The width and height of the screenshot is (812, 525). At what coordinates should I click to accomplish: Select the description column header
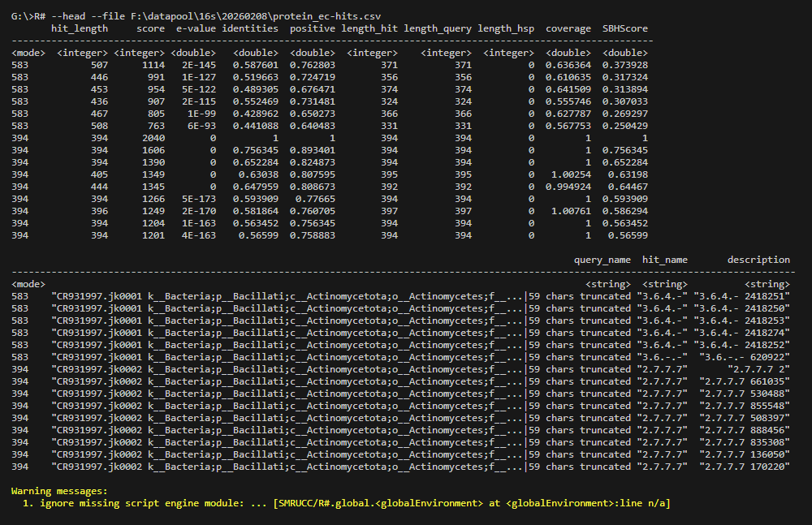coord(758,260)
